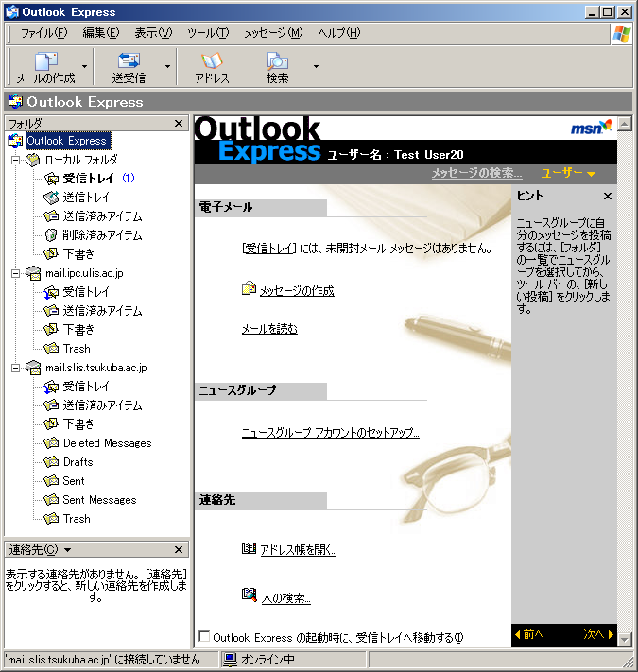Viewport: 638px width, 672px height.
Task: Go to previous hint with 前へ
Action: pyautogui.click(x=529, y=634)
